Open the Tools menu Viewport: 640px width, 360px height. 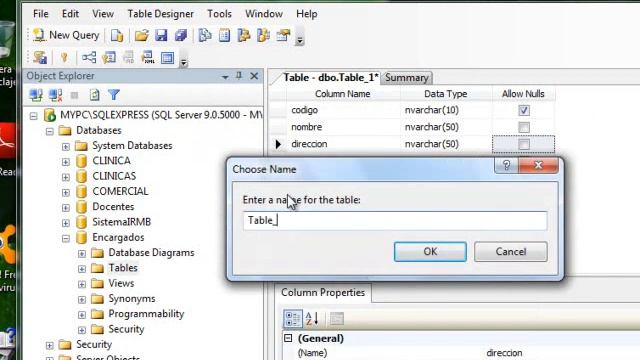click(x=219, y=14)
